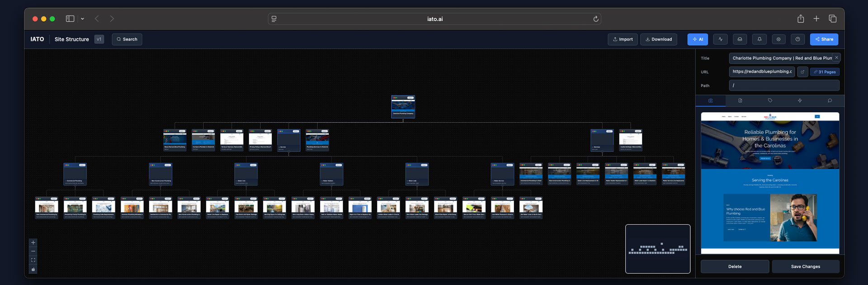Click the IATO logo
868x285 pixels.
37,39
